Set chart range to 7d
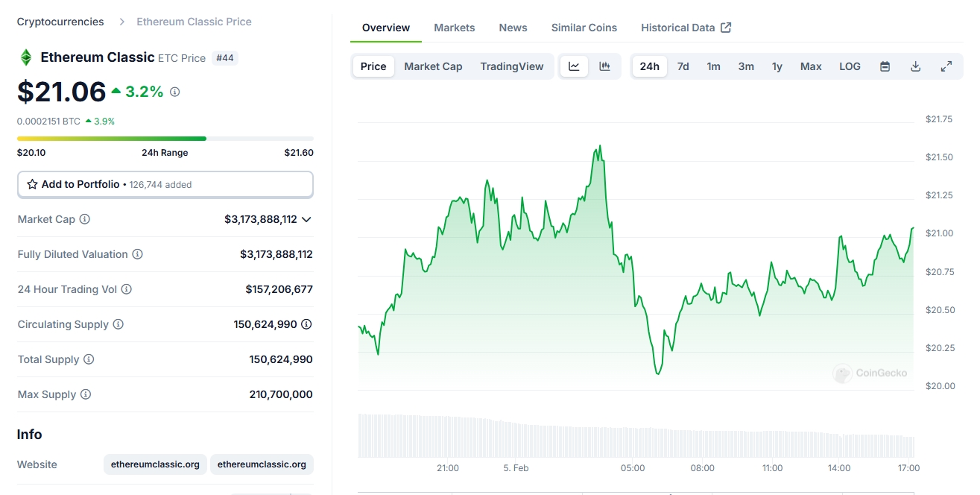This screenshot has height=495, width=980. (x=683, y=66)
